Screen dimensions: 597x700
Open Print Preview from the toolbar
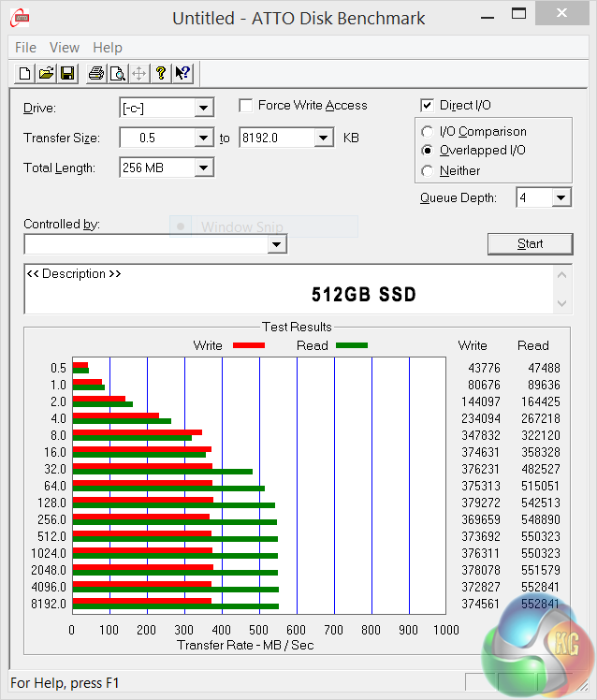coord(117,74)
